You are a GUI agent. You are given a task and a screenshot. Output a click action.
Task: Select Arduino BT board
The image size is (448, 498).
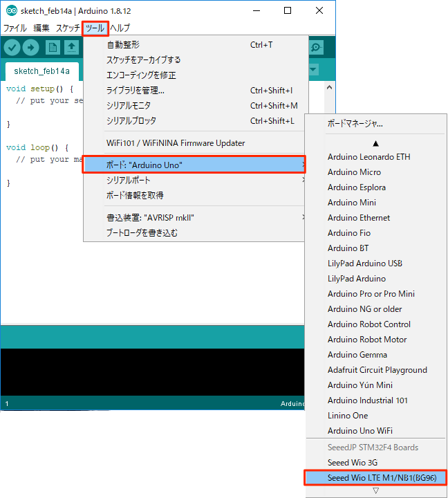[x=376, y=248]
